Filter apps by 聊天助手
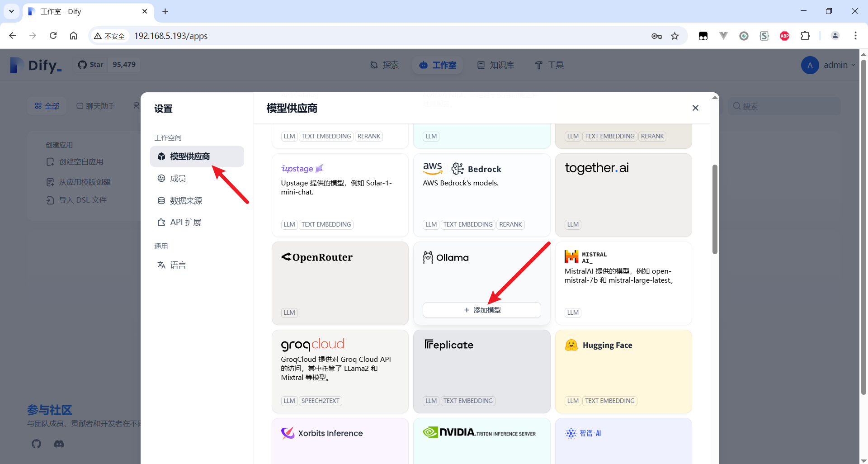The height and width of the screenshot is (464, 868). point(96,106)
